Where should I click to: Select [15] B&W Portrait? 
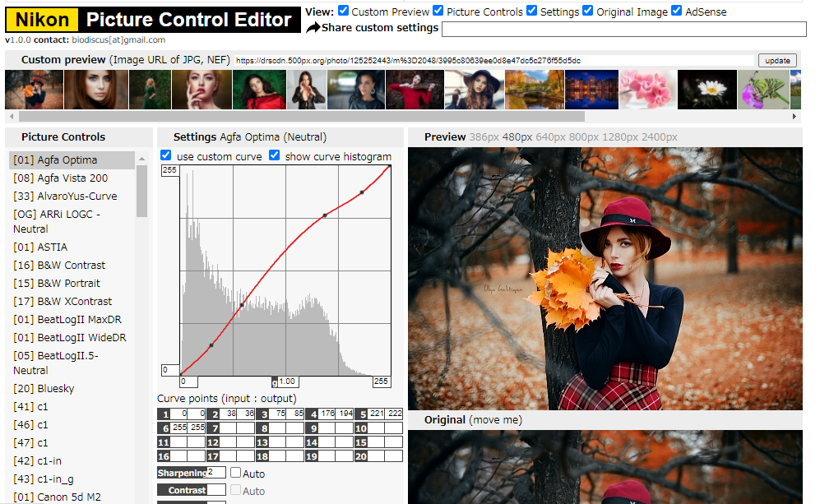[72, 284]
